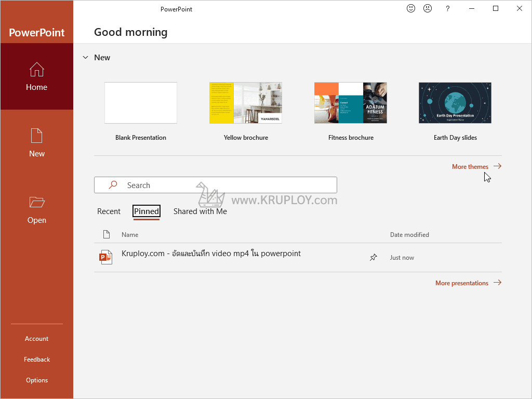Open the More presentations link
532x399 pixels.
click(462, 283)
